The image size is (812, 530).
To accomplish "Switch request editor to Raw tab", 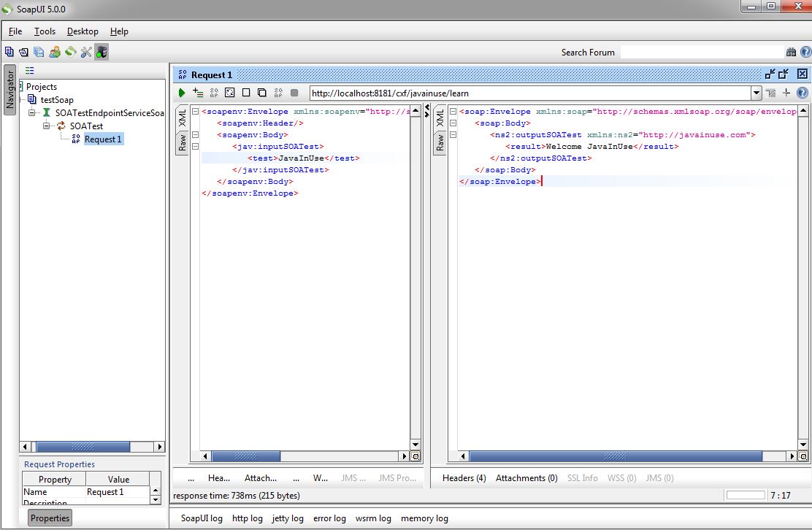I will (x=183, y=142).
